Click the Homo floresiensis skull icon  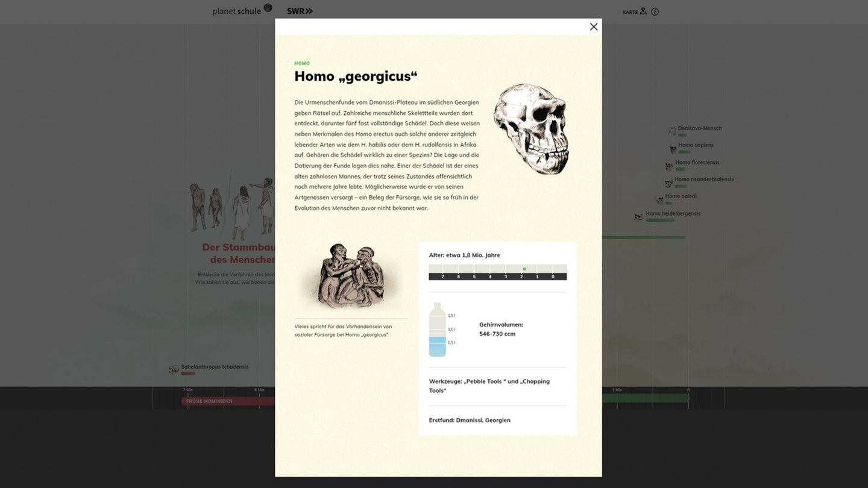pos(669,166)
